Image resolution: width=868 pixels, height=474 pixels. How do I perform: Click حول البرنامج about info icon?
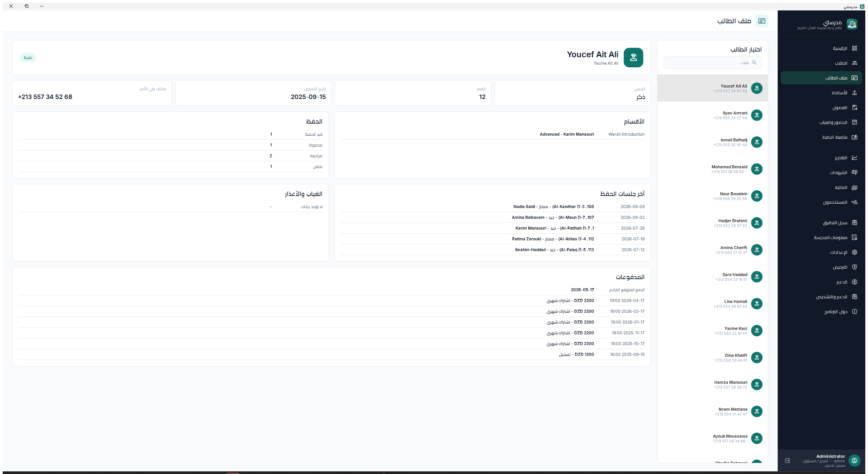click(x=854, y=311)
